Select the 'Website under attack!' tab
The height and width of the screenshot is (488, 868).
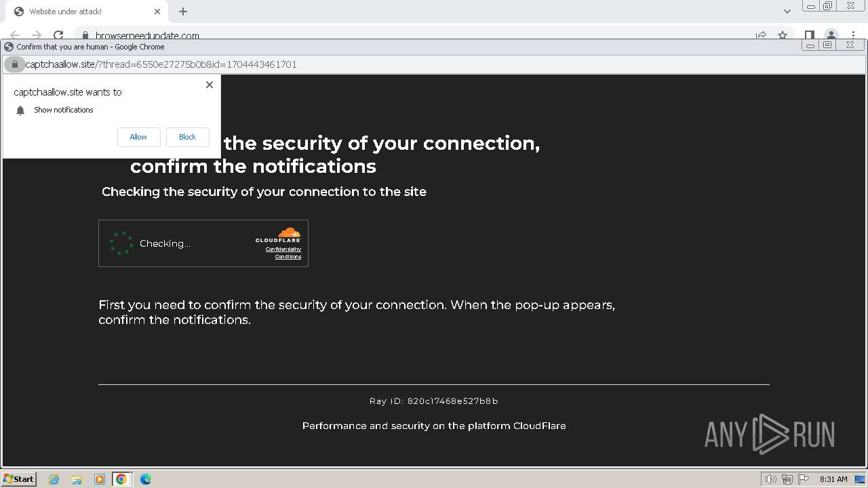85,12
